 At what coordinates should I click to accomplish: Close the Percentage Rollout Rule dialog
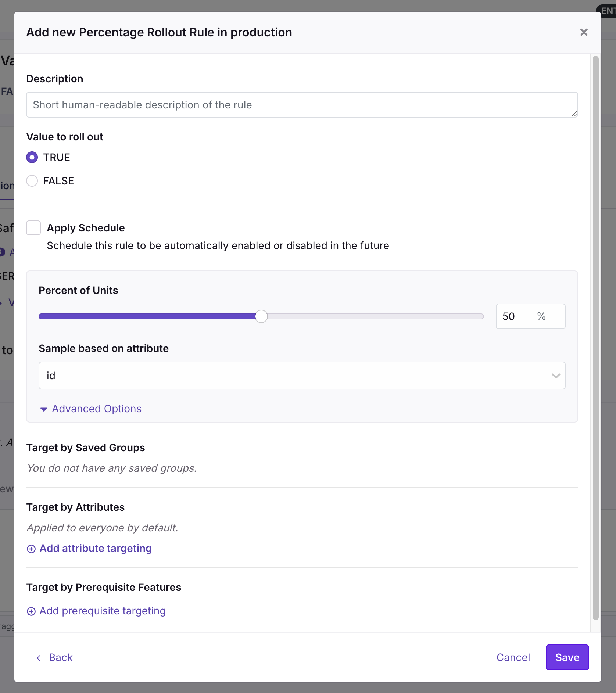584,32
